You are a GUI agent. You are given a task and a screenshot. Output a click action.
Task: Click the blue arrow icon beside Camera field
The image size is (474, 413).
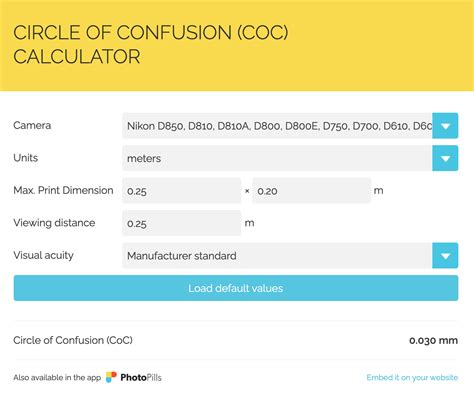click(445, 126)
